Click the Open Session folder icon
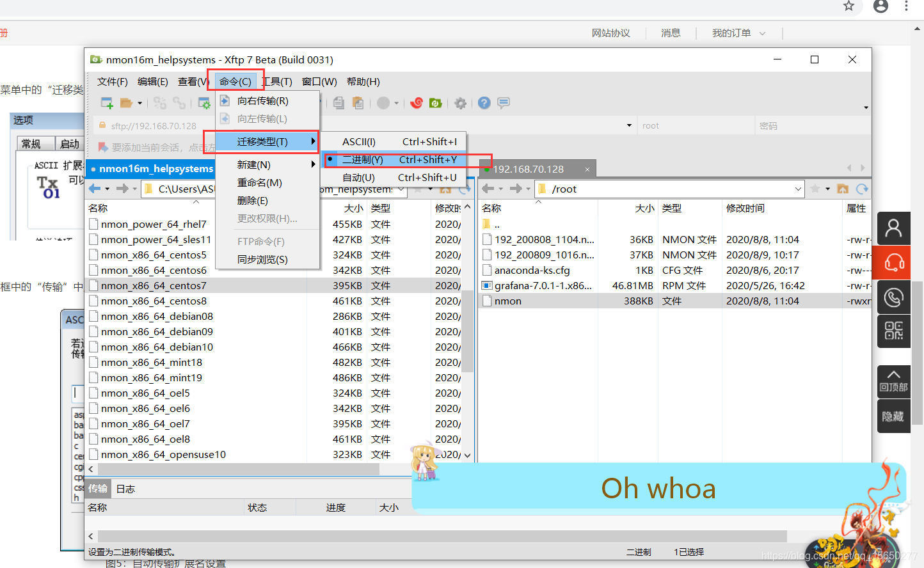This screenshot has height=568, width=924. (127, 103)
